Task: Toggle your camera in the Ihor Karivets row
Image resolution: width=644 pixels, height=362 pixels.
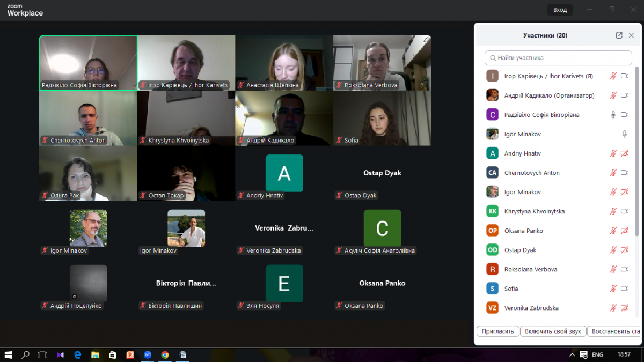Action: [x=625, y=76]
